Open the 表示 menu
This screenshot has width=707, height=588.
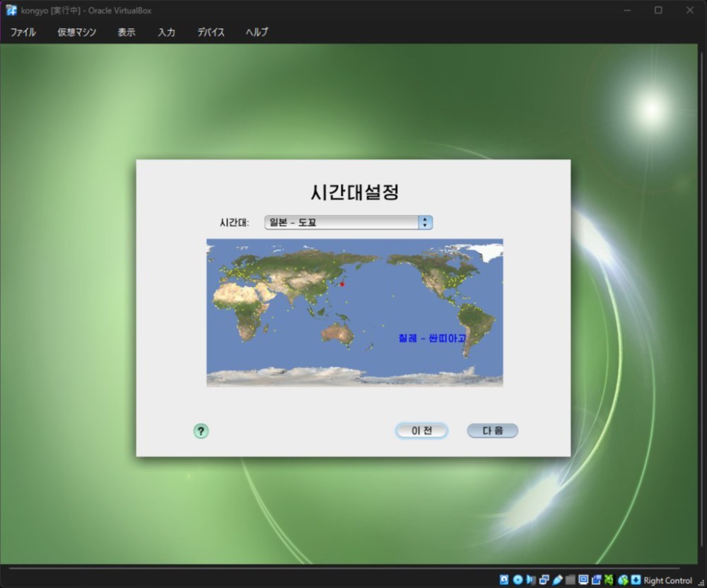point(127,32)
